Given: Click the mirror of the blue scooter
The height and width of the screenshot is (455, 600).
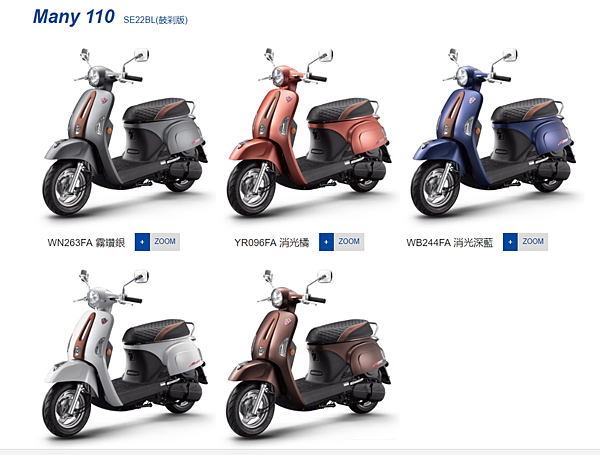Looking at the screenshot, I should tap(510, 55).
